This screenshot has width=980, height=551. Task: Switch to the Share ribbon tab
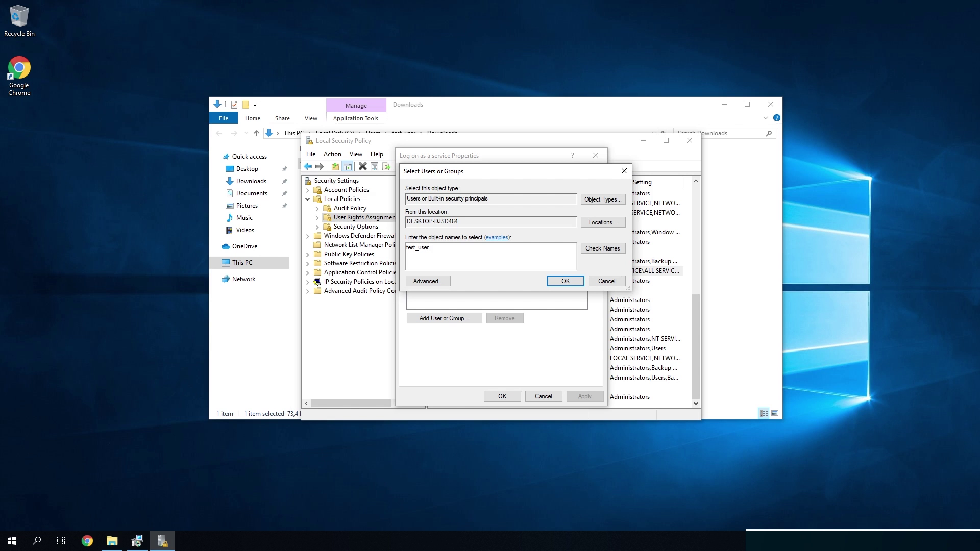pyautogui.click(x=282, y=118)
